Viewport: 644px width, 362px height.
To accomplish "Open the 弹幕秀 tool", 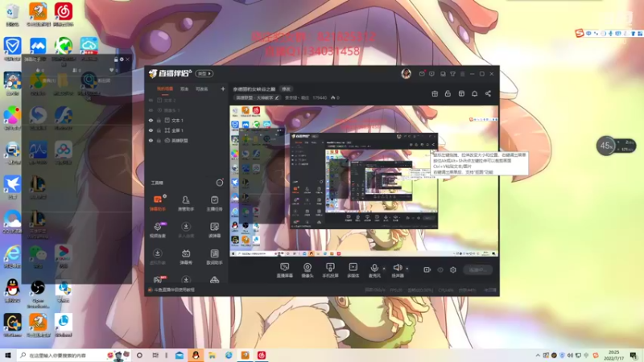I will 186,257.
